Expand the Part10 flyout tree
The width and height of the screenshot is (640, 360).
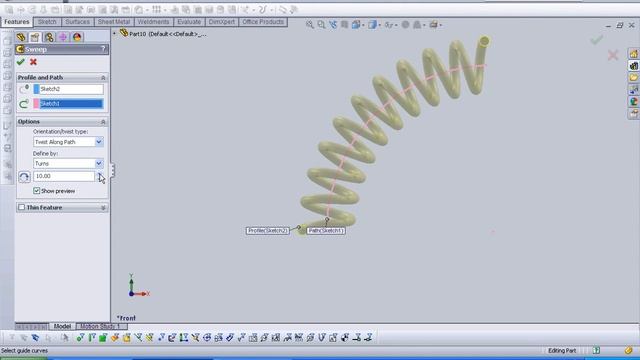(x=115, y=33)
